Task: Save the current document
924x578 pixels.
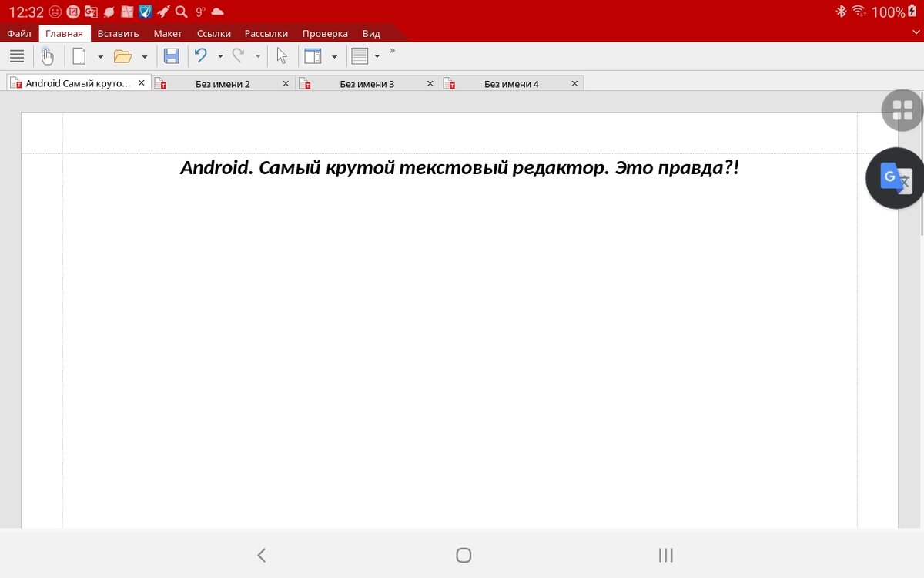Action: pos(171,55)
